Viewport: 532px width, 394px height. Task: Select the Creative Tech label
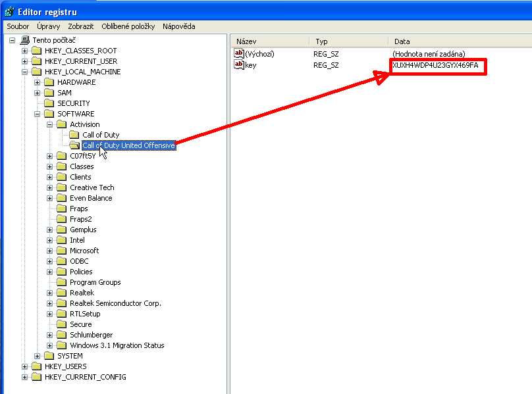point(92,187)
